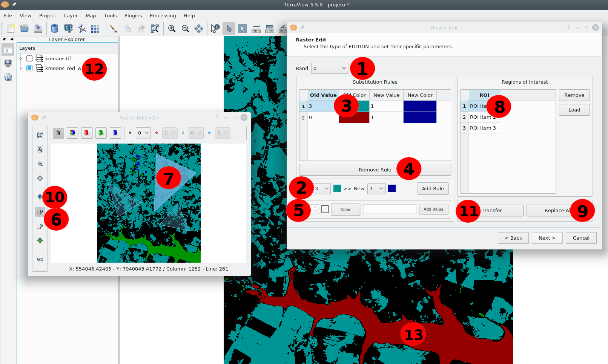
Task: Expand the kmeans.tif layer tree node
Action: point(21,58)
